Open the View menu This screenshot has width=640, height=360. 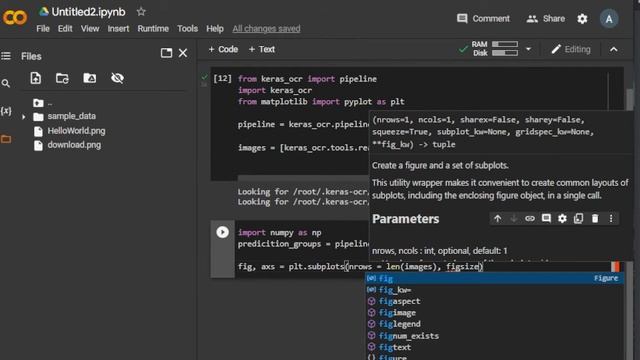pyautogui.click(x=90, y=29)
